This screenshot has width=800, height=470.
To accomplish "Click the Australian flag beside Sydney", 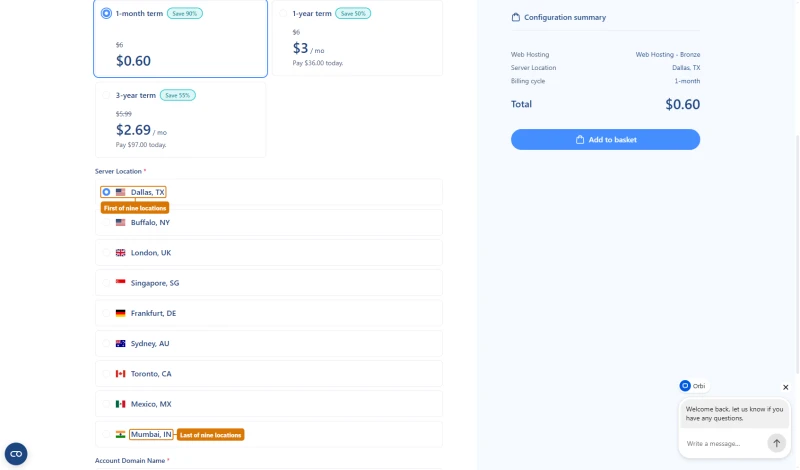I will [120, 343].
